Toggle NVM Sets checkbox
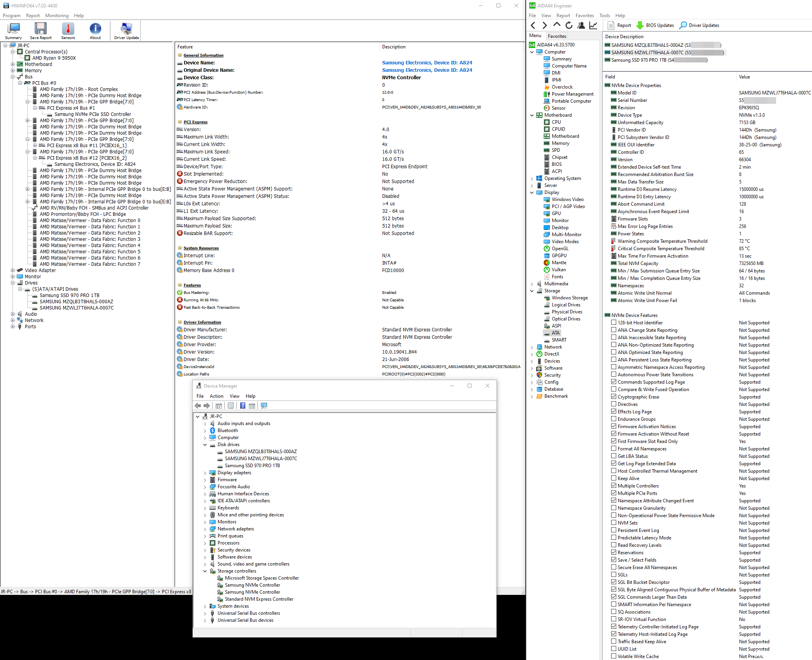This screenshot has width=812, height=660. coord(614,523)
